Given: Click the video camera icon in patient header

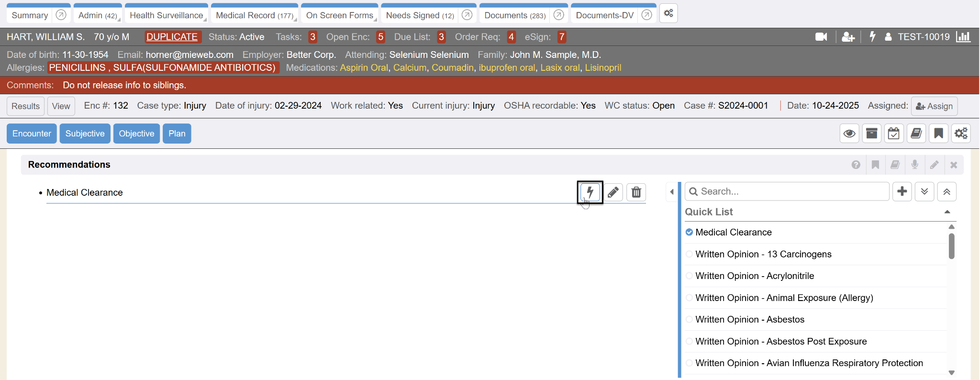Looking at the screenshot, I should click(x=821, y=37).
